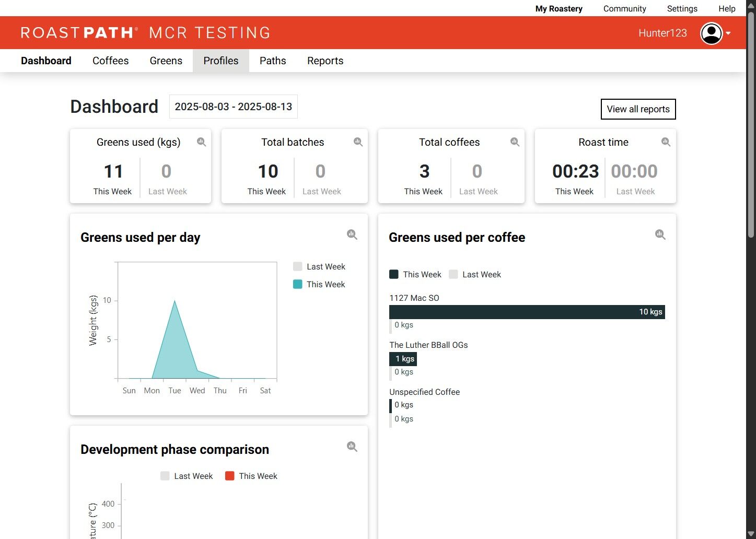Open Greens used (kgs) magnifier report icon

click(201, 142)
